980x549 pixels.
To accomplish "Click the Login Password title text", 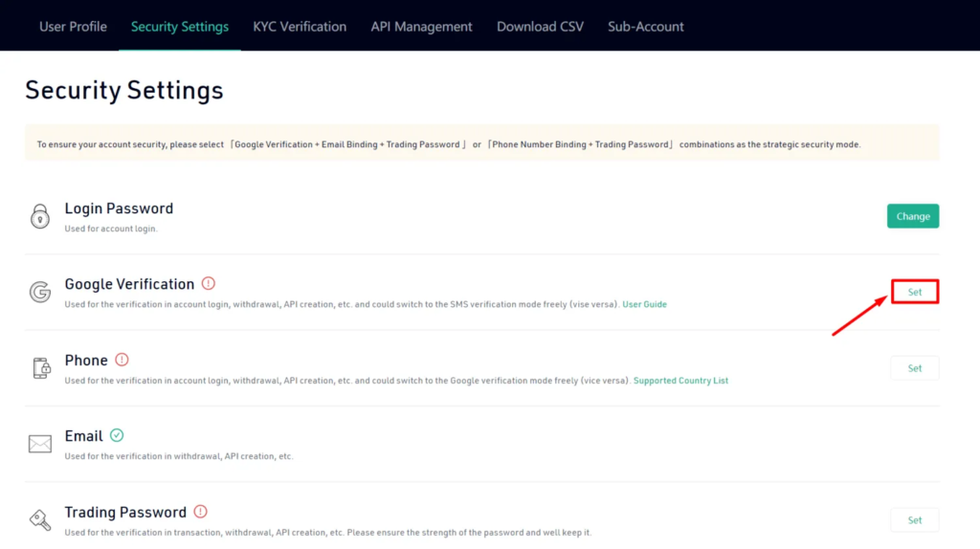I will coord(119,208).
